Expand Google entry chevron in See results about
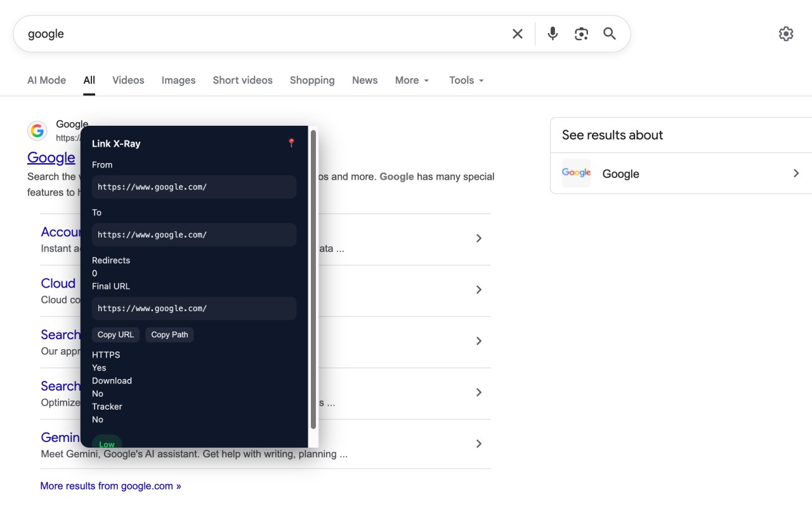The image size is (812, 508). (796, 173)
